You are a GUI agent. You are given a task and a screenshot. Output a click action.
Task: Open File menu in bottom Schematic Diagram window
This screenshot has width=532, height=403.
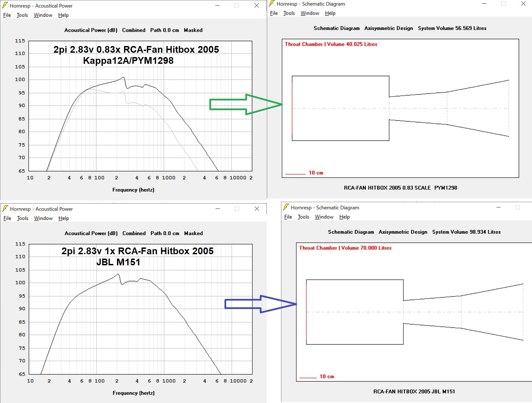[x=288, y=217]
